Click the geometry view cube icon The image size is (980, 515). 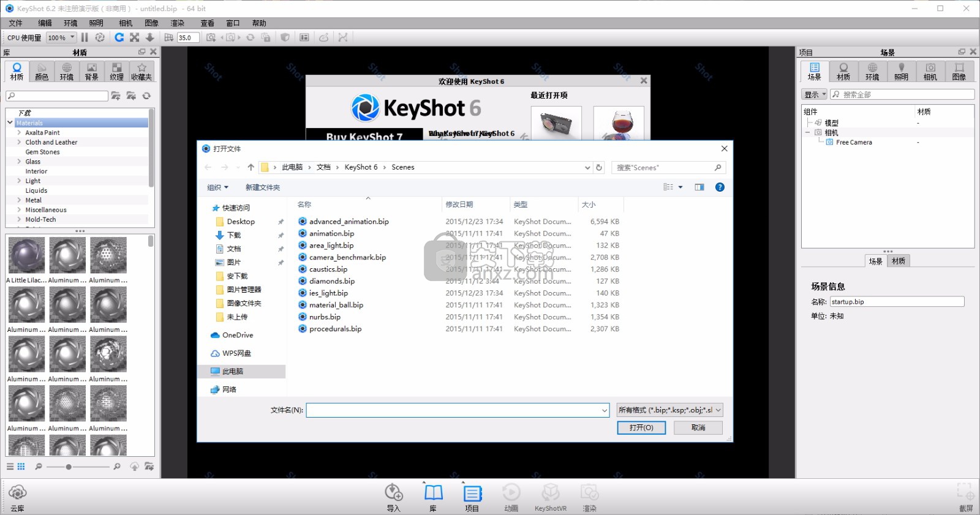pyautogui.click(x=285, y=37)
